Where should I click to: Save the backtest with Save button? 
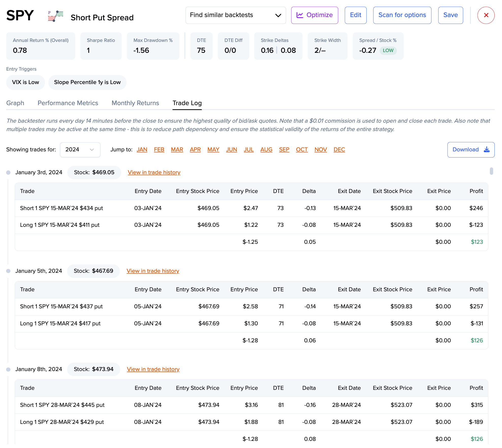point(450,15)
